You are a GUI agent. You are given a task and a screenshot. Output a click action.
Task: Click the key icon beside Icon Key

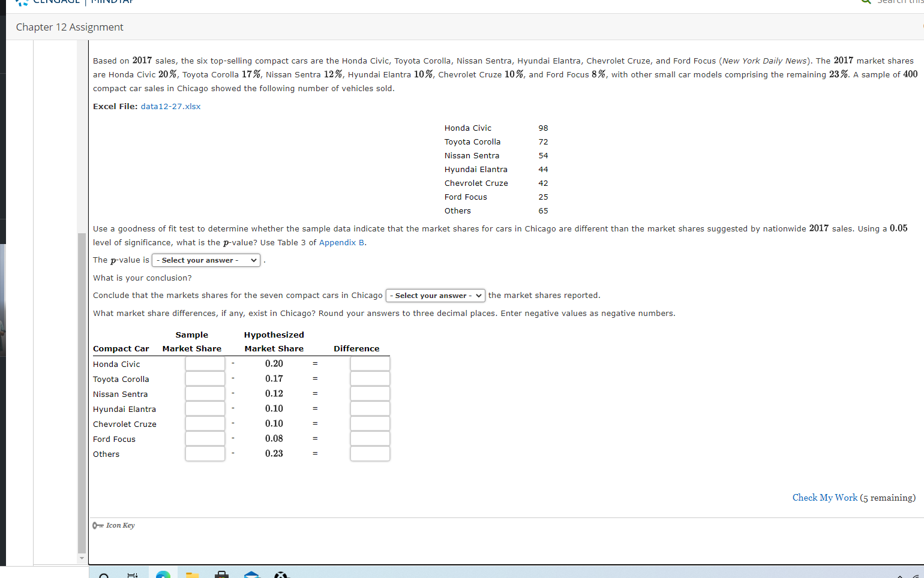98,525
